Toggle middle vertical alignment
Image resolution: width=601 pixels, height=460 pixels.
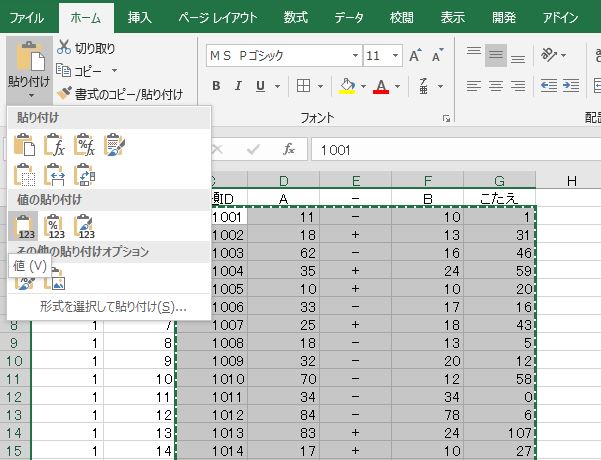coord(496,56)
